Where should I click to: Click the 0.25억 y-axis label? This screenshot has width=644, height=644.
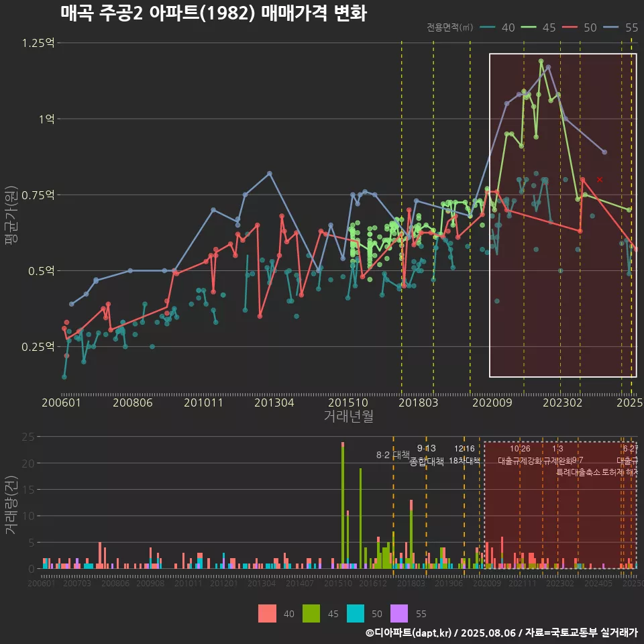click(x=38, y=347)
